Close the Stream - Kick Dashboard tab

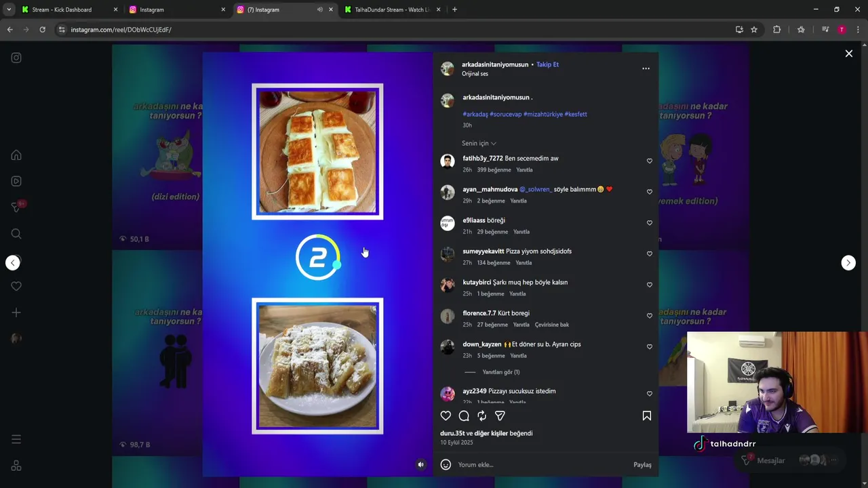click(115, 9)
